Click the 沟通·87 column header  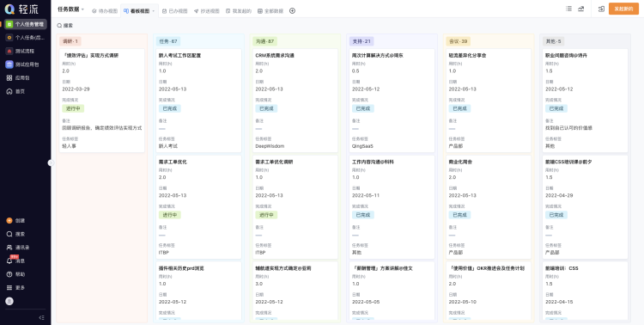click(265, 41)
